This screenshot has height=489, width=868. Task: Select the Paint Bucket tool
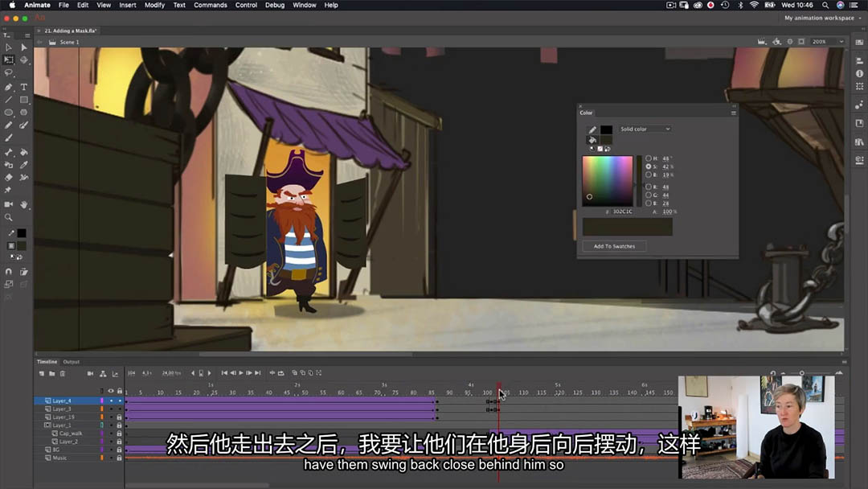click(24, 152)
